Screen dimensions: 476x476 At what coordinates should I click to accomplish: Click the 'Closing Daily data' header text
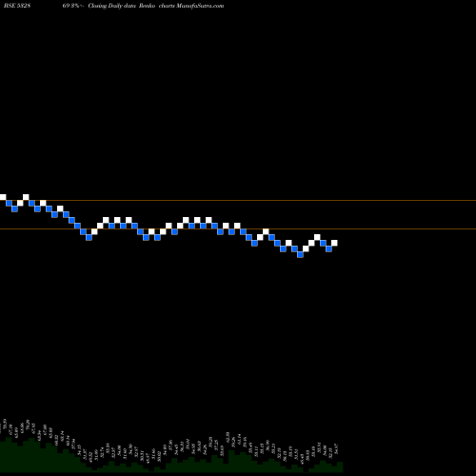pyautogui.click(x=112, y=6)
